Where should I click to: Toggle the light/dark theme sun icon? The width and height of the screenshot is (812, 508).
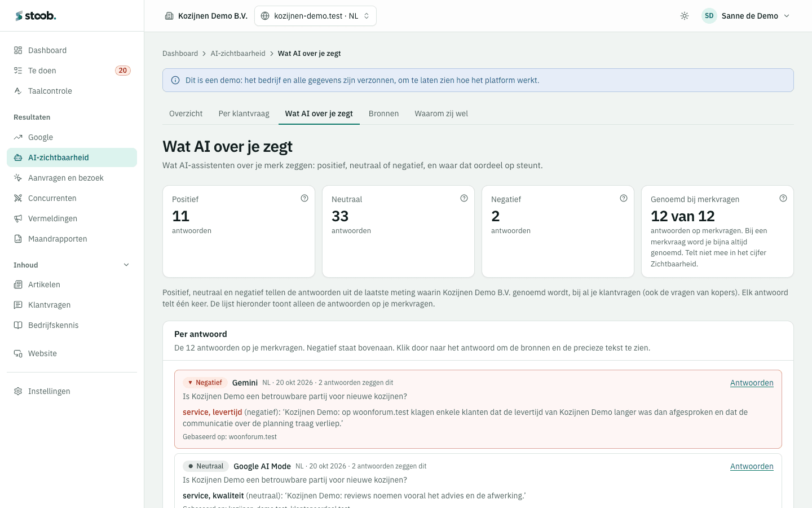(x=685, y=16)
